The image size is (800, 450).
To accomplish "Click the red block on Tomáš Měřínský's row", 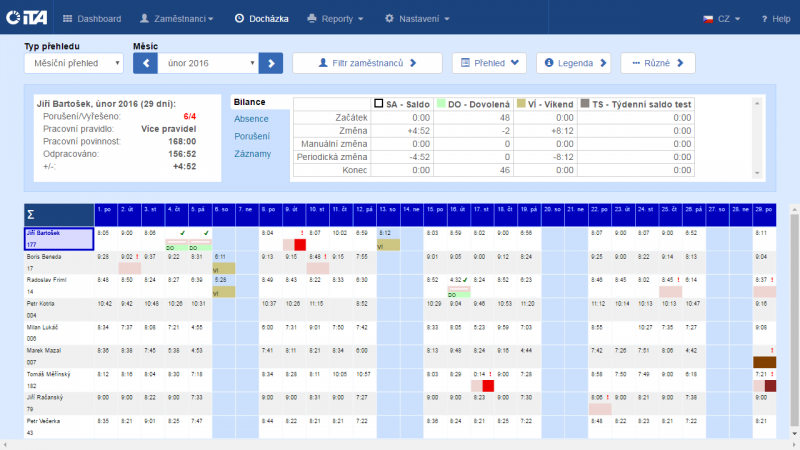I will click(x=488, y=385).
